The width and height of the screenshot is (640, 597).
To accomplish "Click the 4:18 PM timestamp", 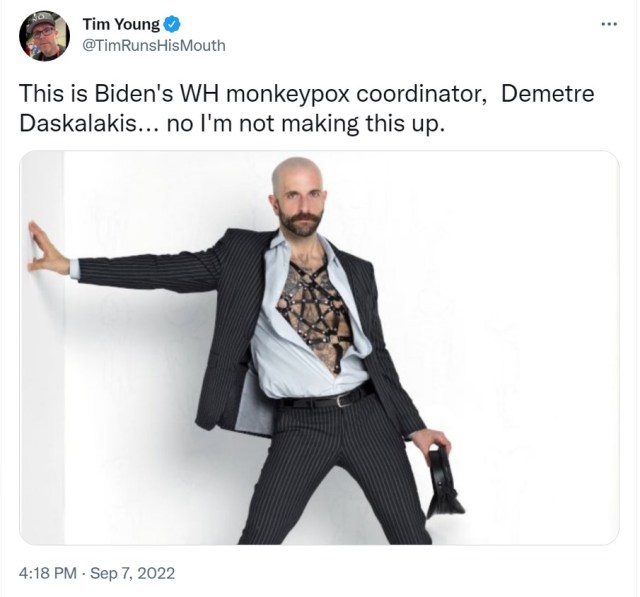I will 47,573.
